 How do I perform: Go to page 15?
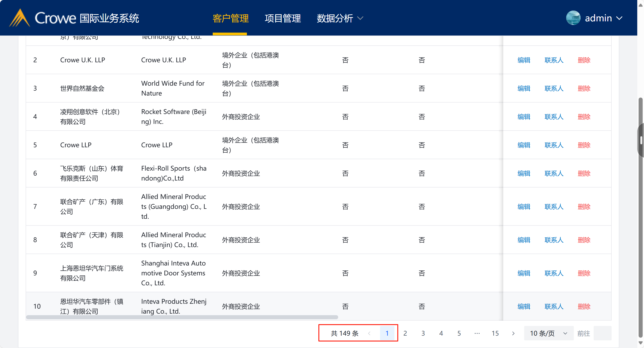click(495, 333)
